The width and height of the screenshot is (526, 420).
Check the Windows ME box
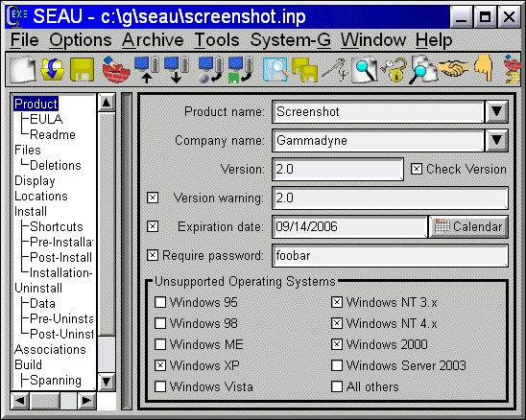[x=160, y=344]
